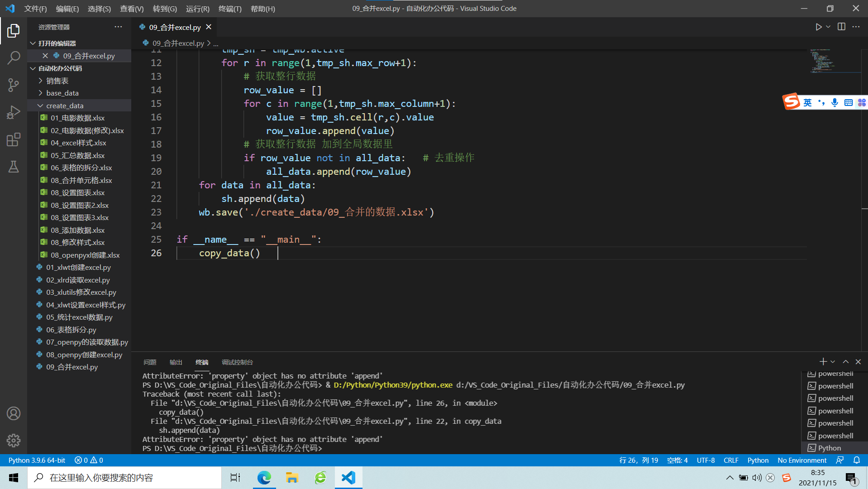868x489 pixels.
Task: Open the 终端(T) menu
Action: point(230,9)
